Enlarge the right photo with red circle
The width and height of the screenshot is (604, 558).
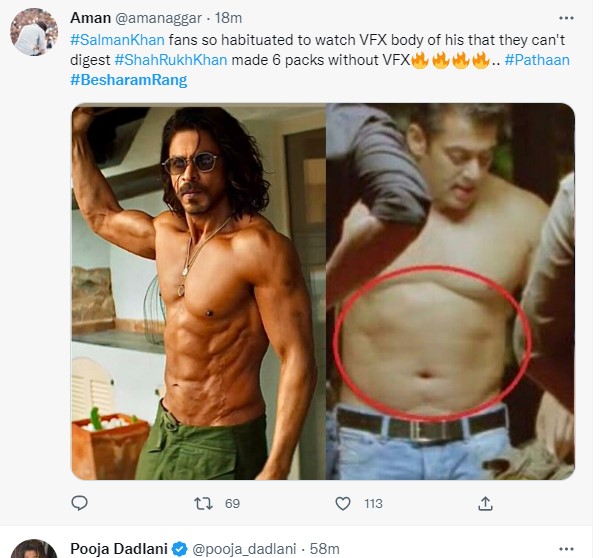click(x=450, y=292)
